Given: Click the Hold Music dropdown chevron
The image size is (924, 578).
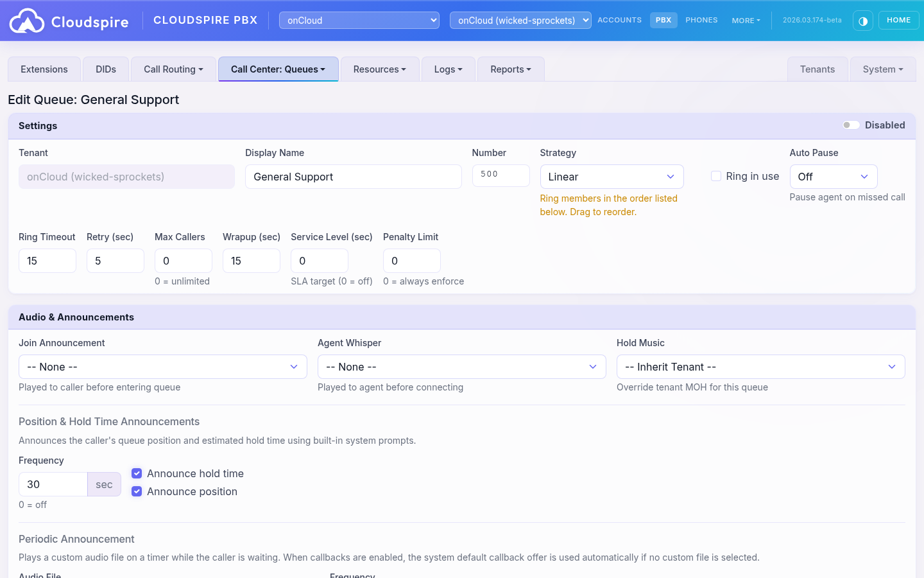Looking at the screenshot, I should click(891, 367).
